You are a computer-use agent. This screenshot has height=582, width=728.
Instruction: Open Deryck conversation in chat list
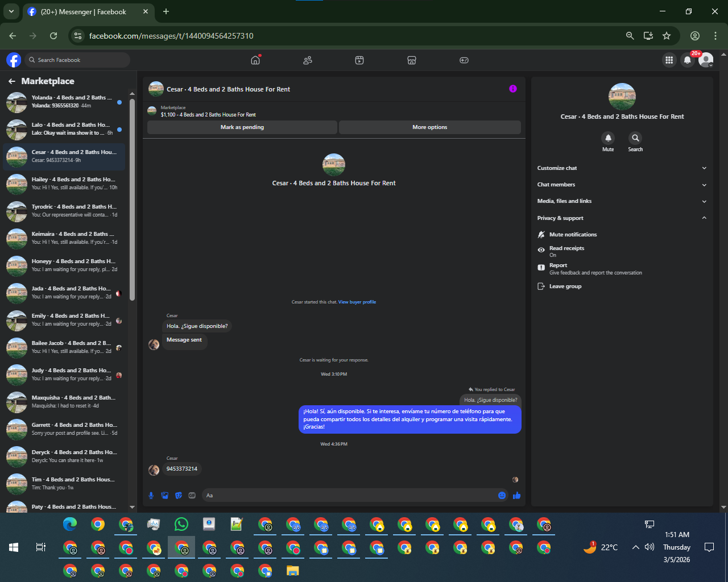(x=64, y=457)
